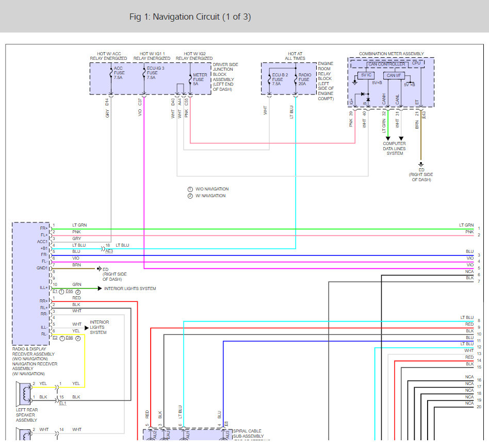Click the CANH terminal label
489x448 pixels.
coord(384,99)
